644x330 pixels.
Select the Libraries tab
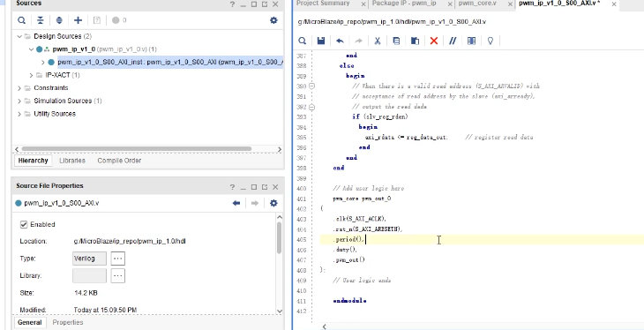[x=72, y=161]
